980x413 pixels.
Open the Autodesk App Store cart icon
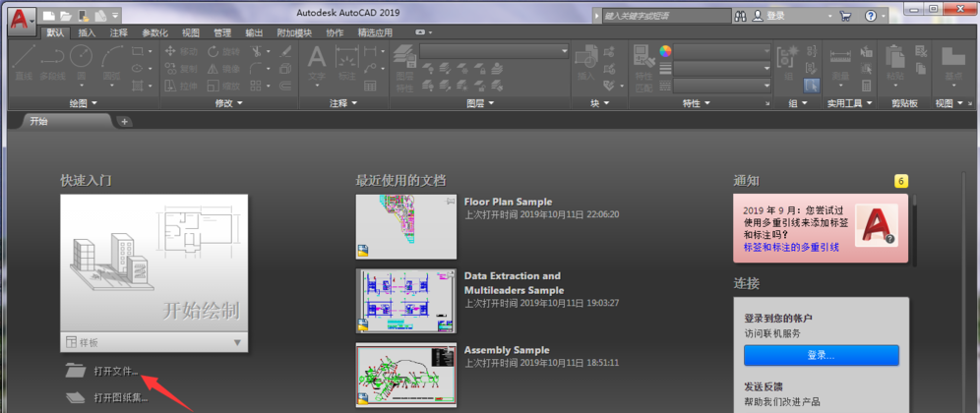pyautogui.click(x=844, y=16)
